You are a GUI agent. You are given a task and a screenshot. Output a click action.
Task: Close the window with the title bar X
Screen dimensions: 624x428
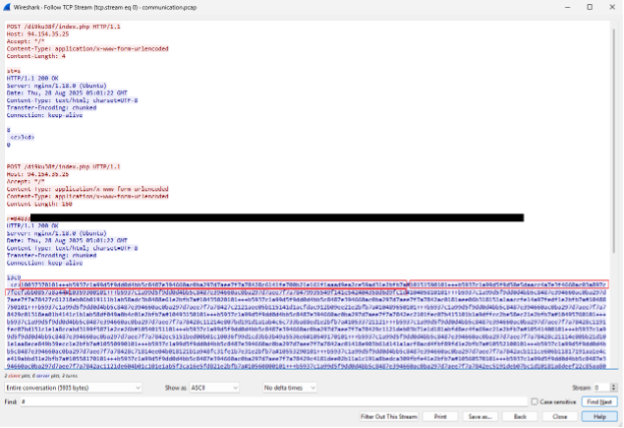(612, 7)
